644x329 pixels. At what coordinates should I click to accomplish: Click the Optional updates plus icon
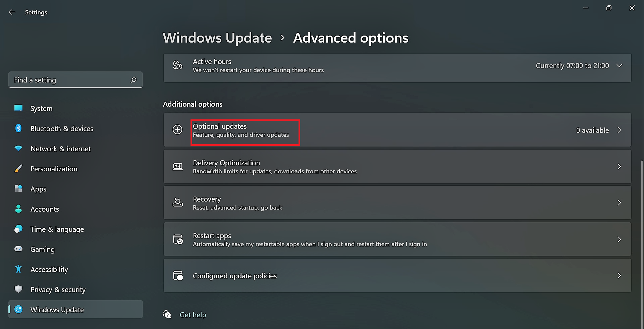coord(177,130)
